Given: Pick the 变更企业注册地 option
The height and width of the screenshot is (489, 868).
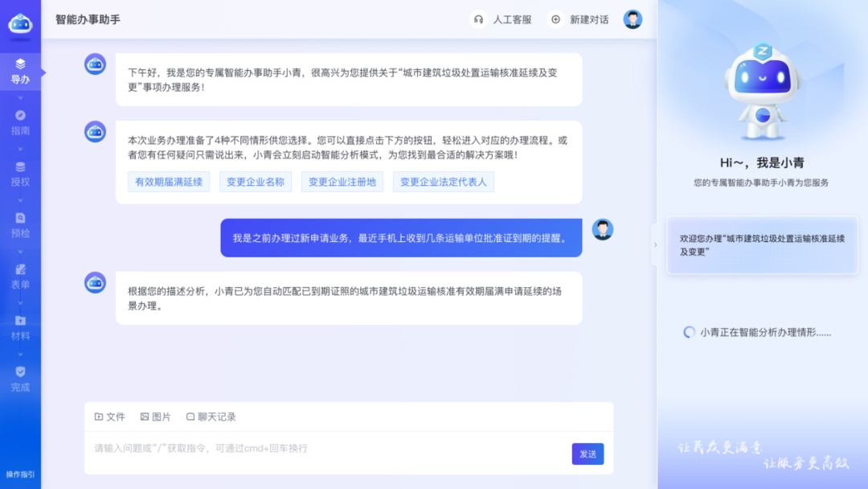Looking at the screenshot, I should [342, 182].
